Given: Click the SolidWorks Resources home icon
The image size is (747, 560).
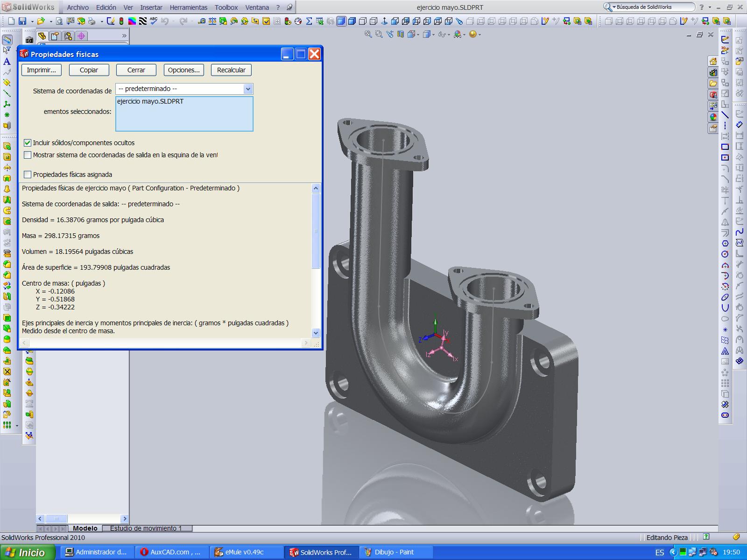Looking at the screenshot, I should (713, 62).
